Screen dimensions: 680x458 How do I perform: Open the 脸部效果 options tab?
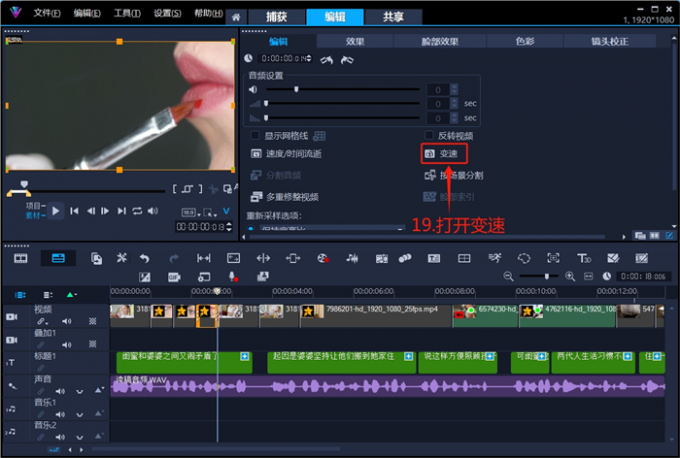[440, 42]
